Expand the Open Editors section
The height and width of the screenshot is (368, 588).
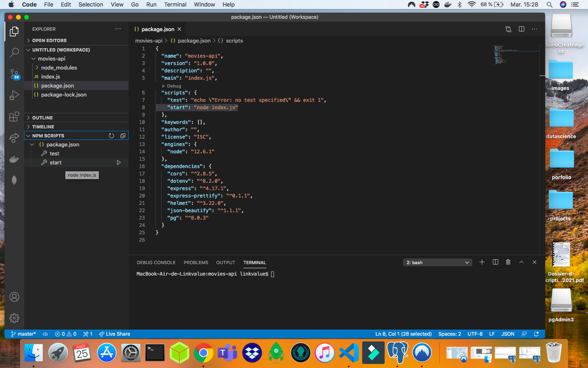[76, 40]
